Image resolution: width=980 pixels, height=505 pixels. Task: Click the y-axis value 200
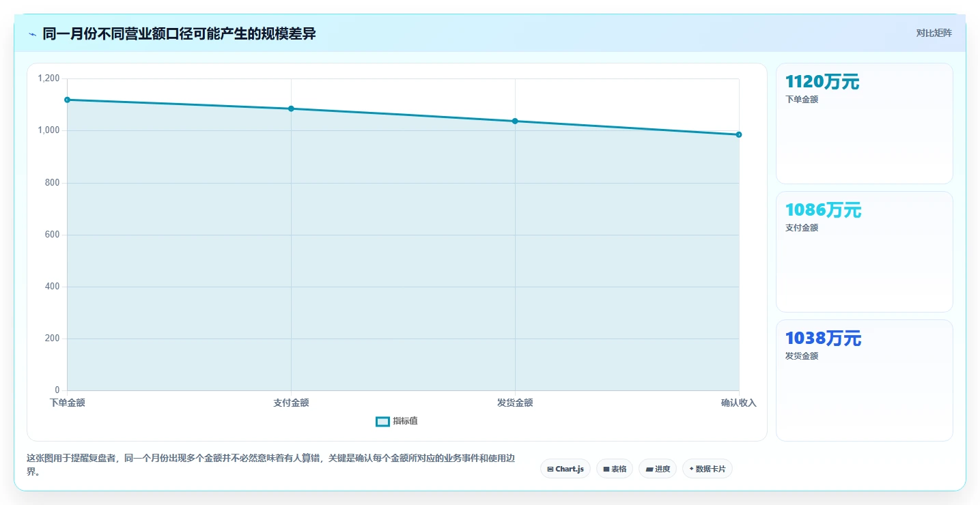pyautogui.click(x=53, y=338)
